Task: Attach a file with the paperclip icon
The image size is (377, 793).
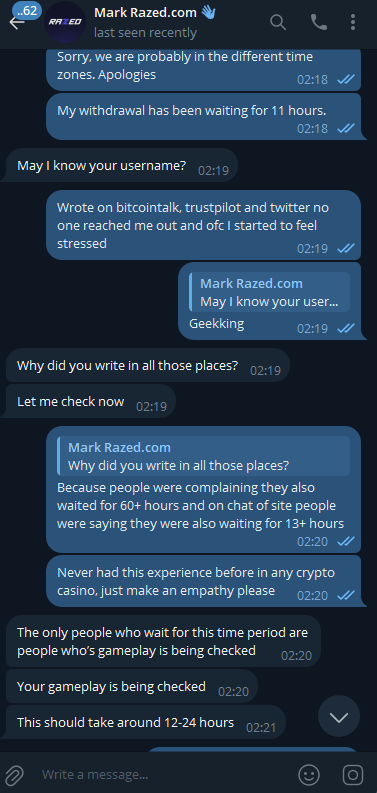Action: (15, 774)
